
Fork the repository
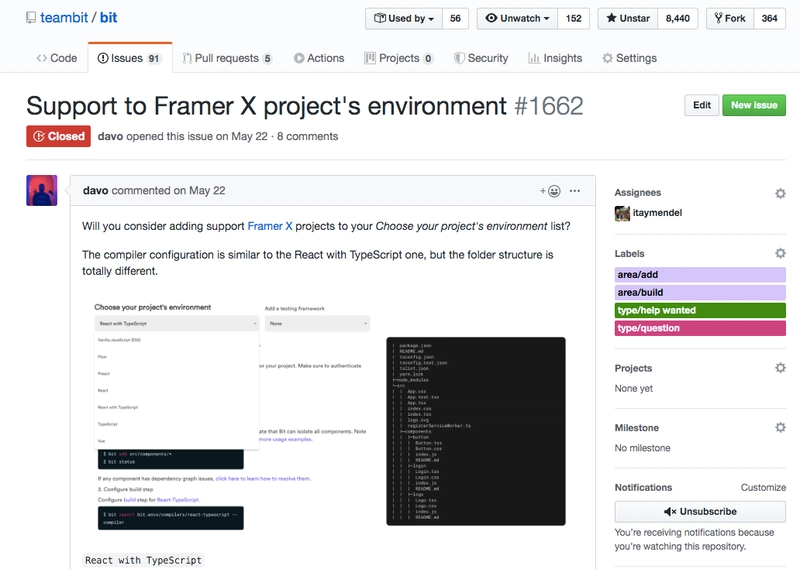[729, 18]
